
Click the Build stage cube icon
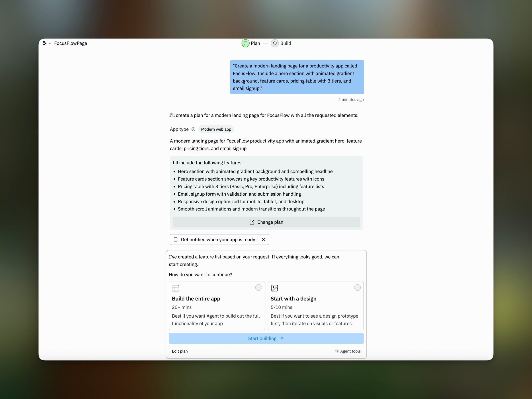[275, 43]
